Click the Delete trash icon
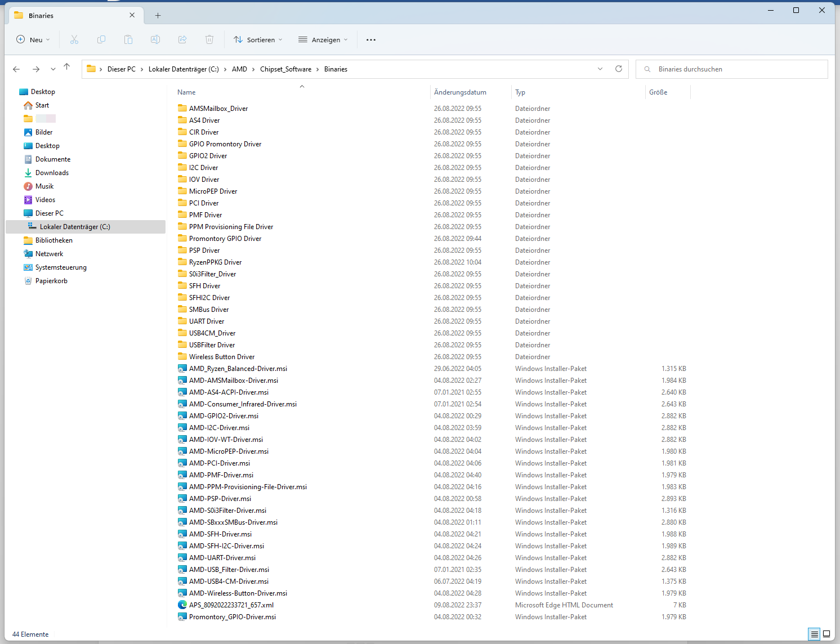Screen dimensions: 840x644 209,39
